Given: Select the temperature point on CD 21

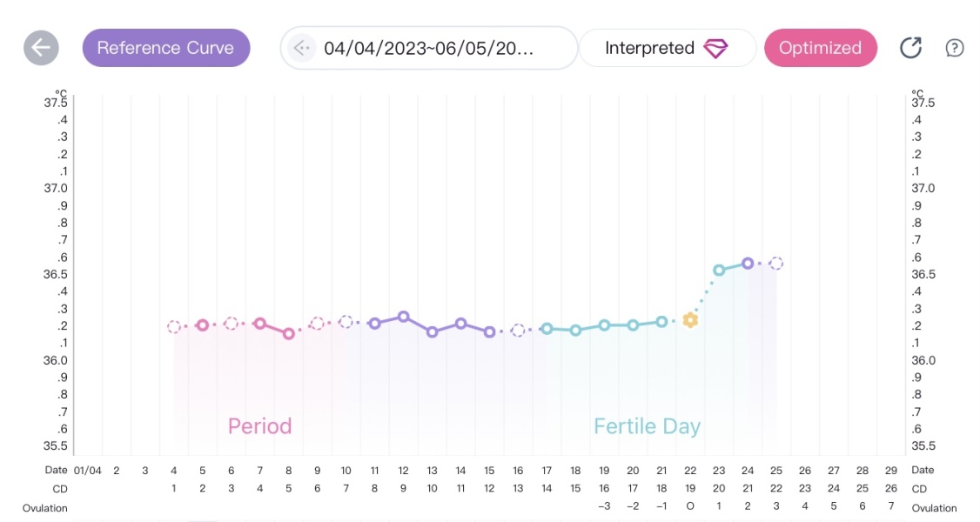Looking at the screenshot, I should click(748, 263).
